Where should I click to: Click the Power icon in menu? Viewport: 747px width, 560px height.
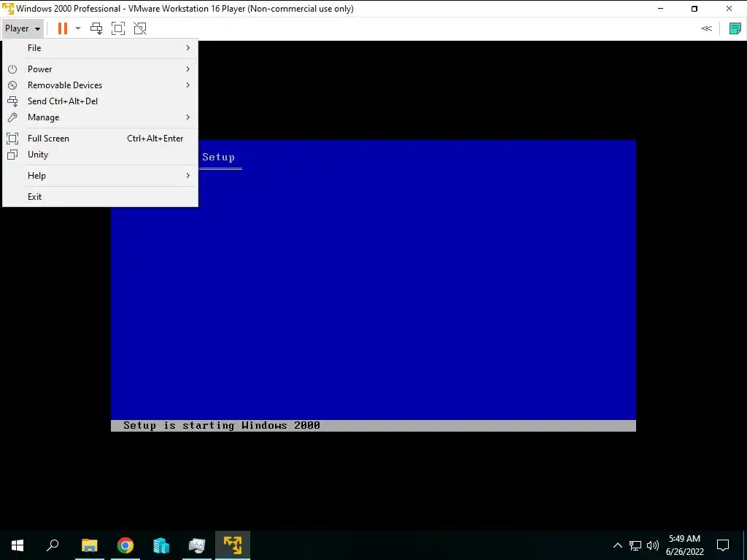12,69
